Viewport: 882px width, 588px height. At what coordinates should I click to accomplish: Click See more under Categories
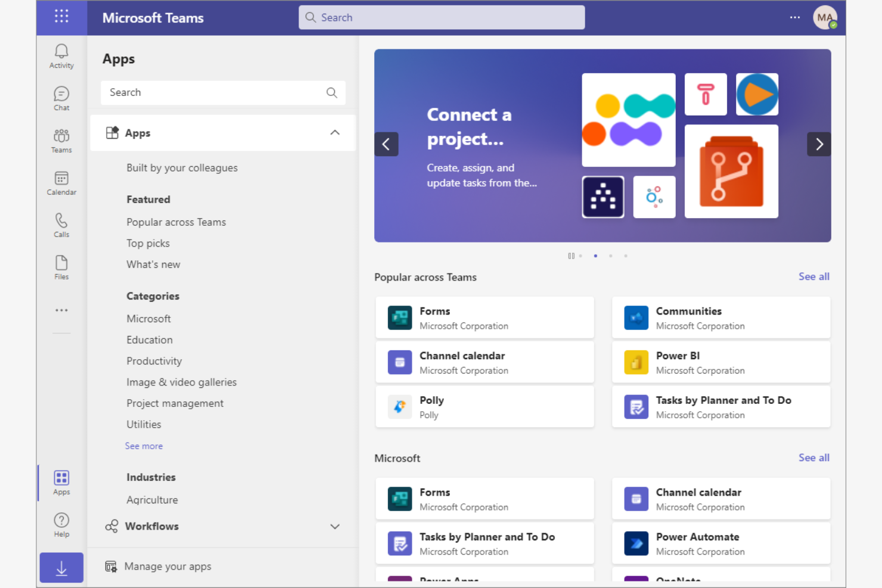144,446
